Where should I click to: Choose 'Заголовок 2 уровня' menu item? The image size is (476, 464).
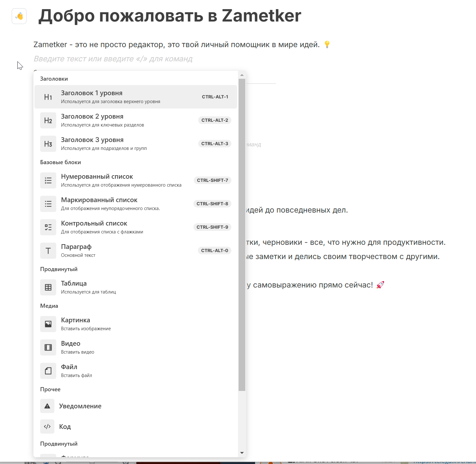(136, 120)
